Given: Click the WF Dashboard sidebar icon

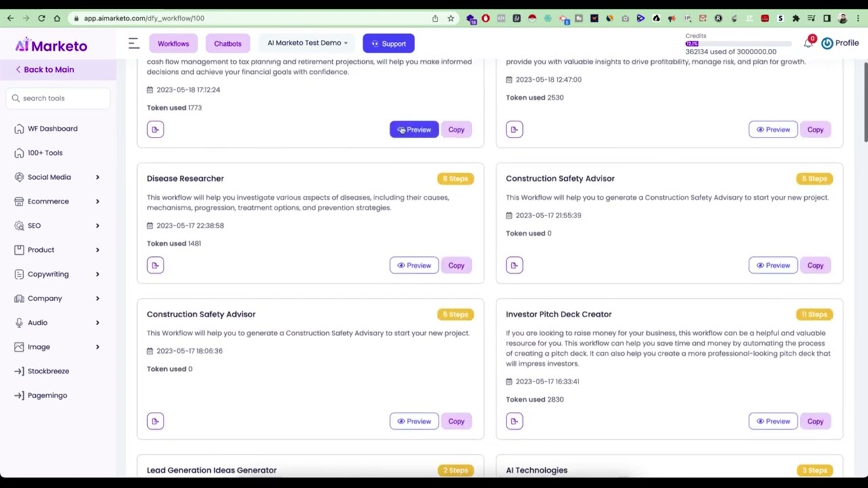Looking at the screenshot, I should click(19, 129).
